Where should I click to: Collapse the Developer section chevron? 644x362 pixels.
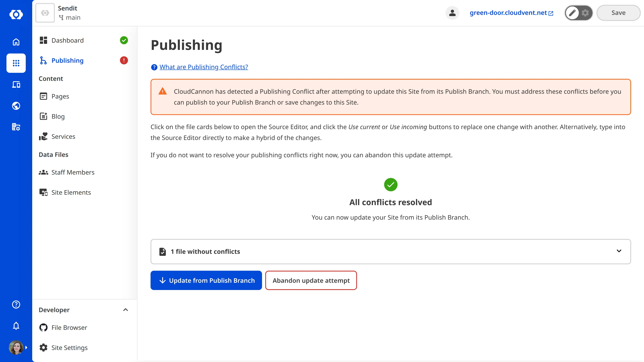click(x=126, y=310)
